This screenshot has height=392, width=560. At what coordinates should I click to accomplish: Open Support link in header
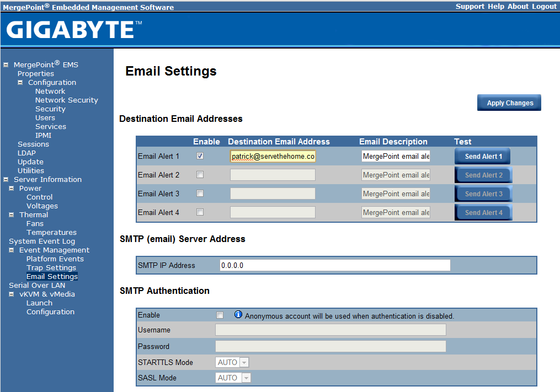(x=470, y=7)
